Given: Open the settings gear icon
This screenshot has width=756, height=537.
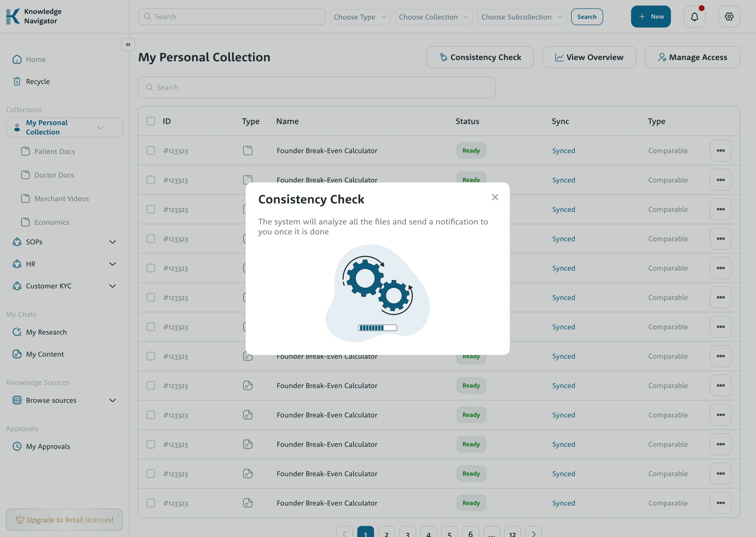Looking at the screenshot, I should (729, 17).
